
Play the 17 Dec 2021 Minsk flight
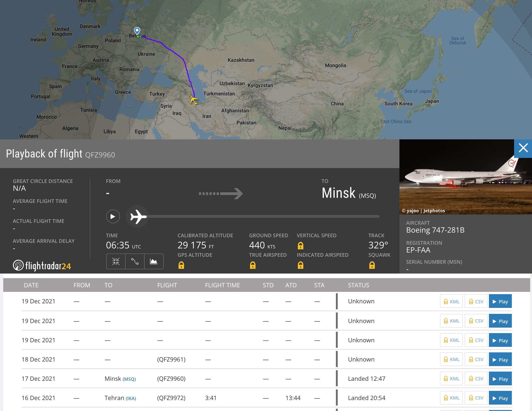click(x=500, y=379)
